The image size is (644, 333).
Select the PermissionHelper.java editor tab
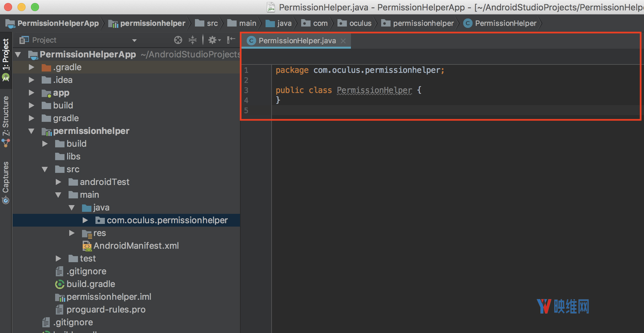click(297, 41)
